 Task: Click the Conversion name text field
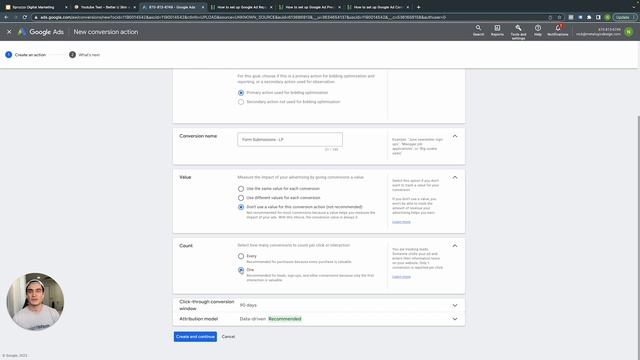point(290,139)
